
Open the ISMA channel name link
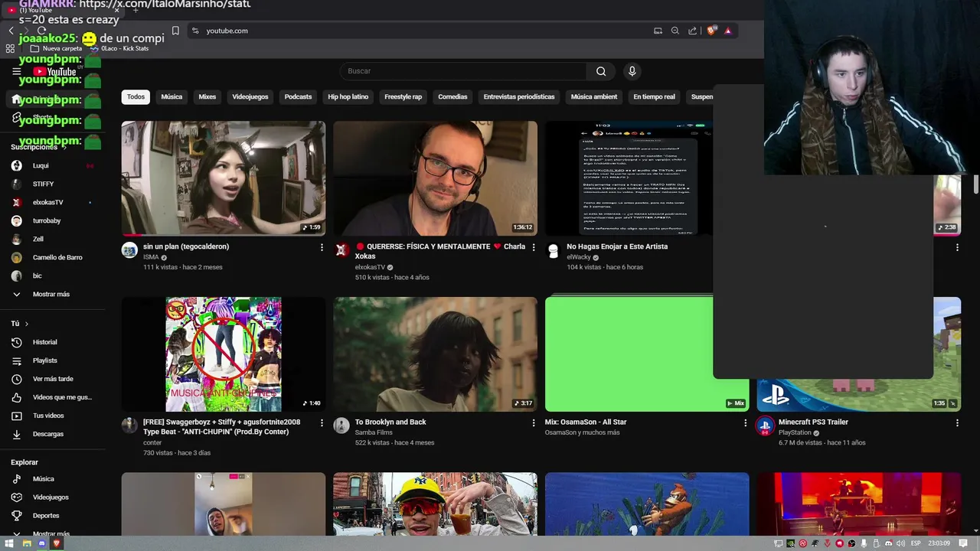151,257
